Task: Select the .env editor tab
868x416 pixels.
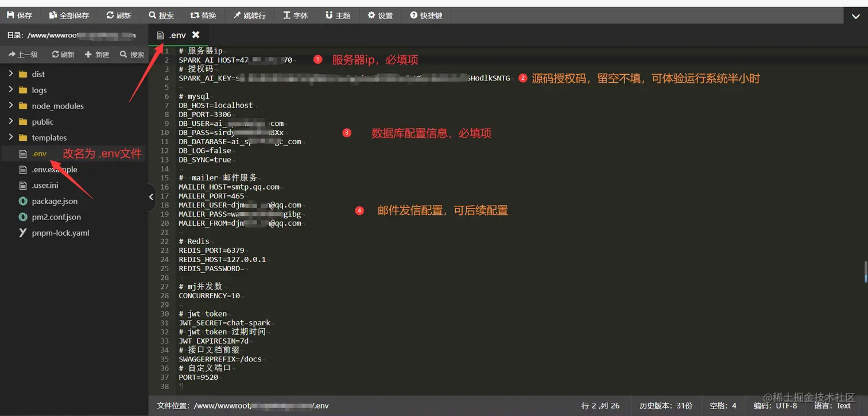Action: (177, 34)
